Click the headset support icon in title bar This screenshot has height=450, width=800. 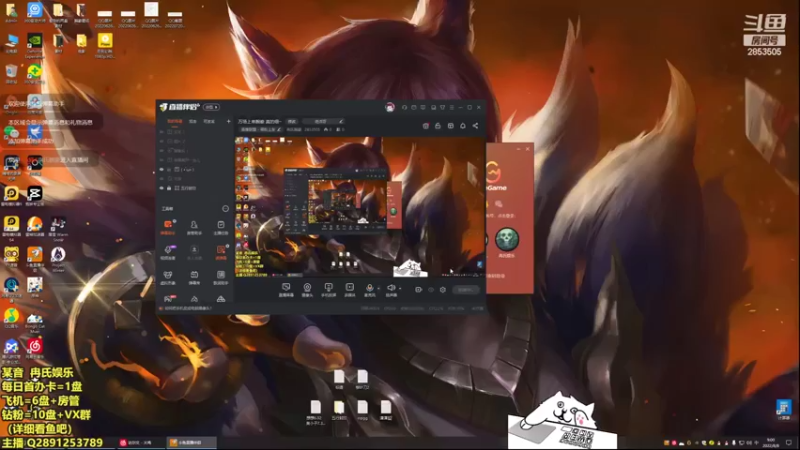404,108
